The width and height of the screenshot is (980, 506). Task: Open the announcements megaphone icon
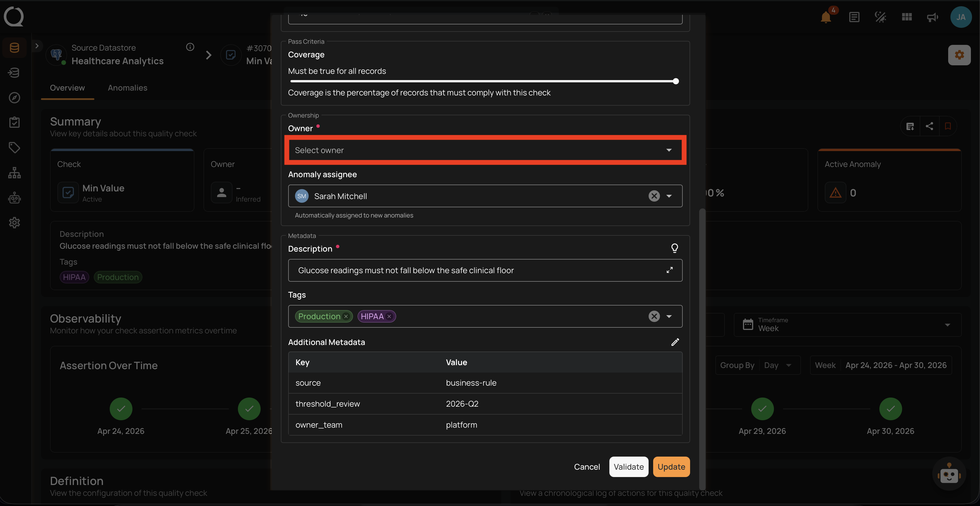coord(933,17)
